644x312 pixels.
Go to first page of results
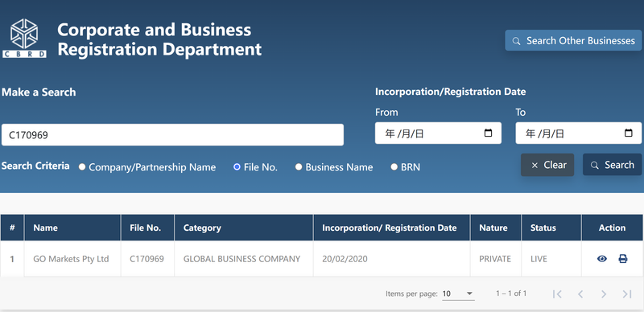point(557,294)
